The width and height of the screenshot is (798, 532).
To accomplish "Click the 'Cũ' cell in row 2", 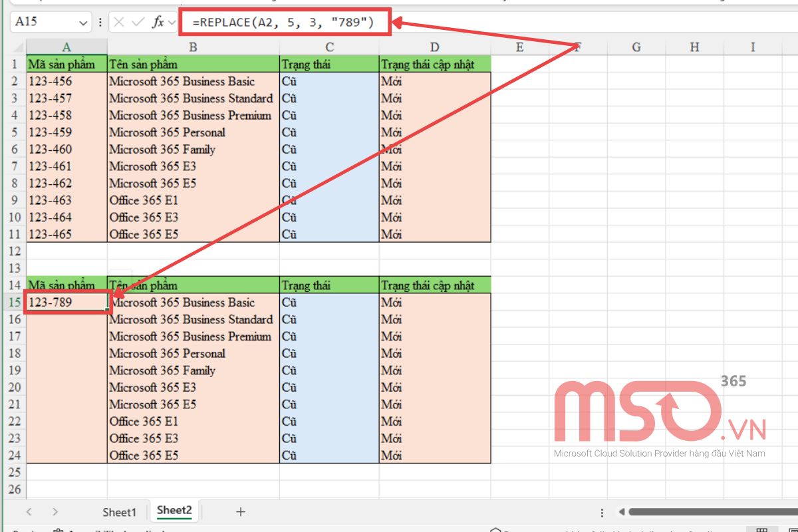I will (x=329, y=81).
